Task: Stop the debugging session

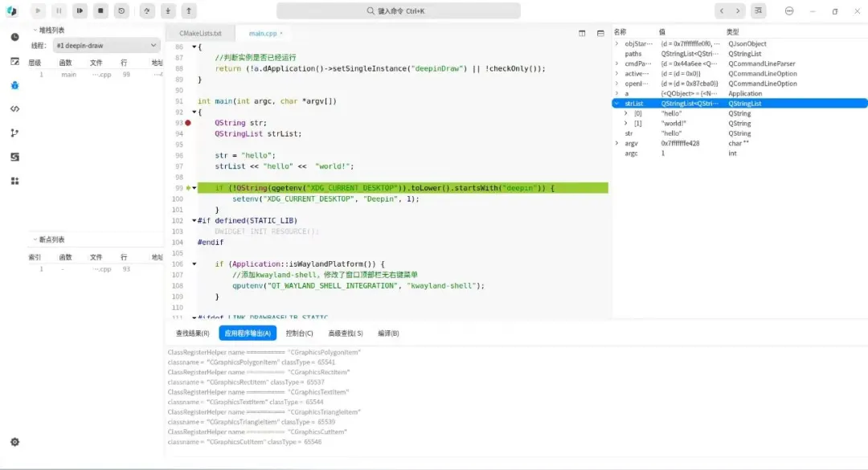Action: point(100,10)
